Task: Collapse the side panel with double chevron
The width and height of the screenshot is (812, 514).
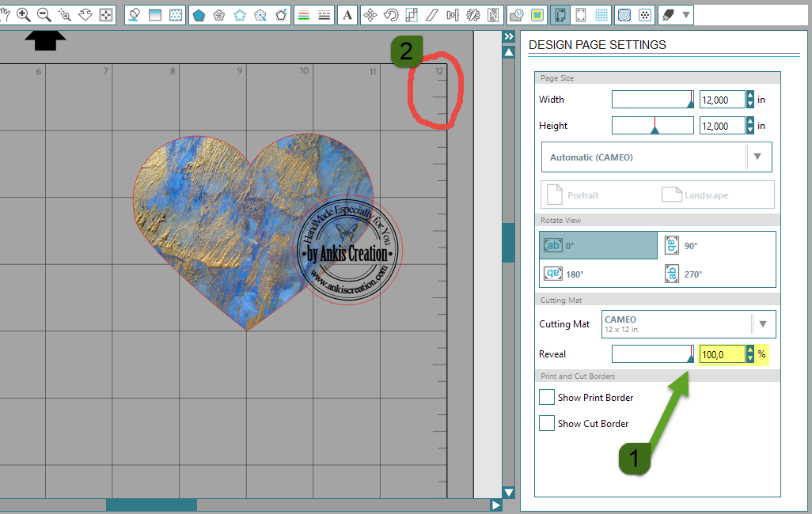Action: coord(509,36)
